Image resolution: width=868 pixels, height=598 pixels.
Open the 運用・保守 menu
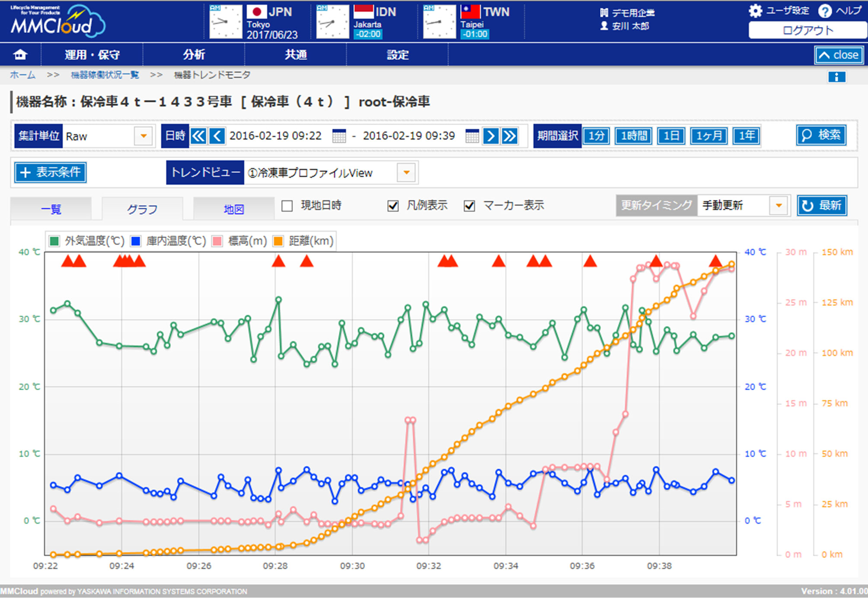tap(92, 55)
